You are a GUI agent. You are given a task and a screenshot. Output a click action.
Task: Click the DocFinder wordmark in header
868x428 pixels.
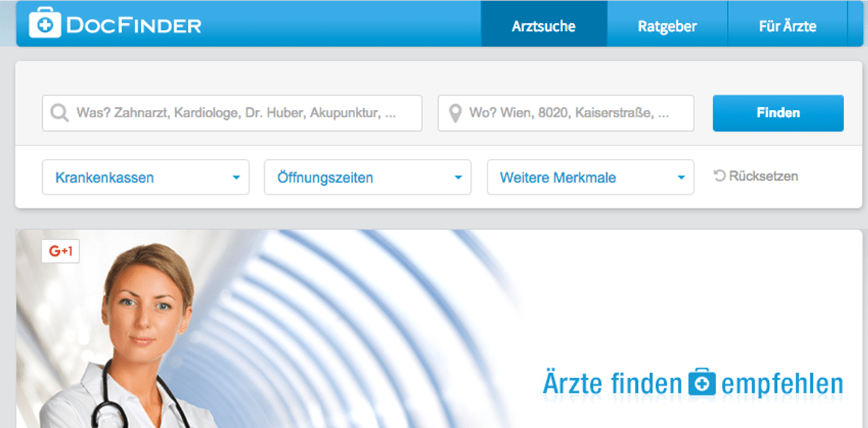tap(134, 26)
